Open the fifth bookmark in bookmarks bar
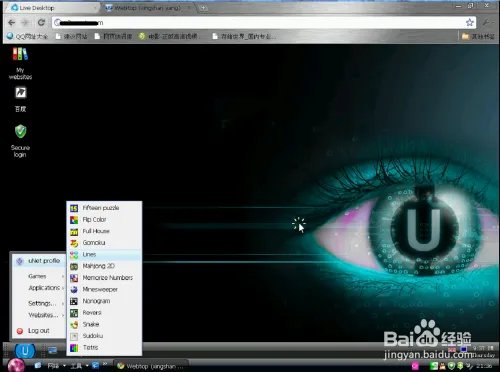Screen dimensions: 500x372 (x=244, y=36)
